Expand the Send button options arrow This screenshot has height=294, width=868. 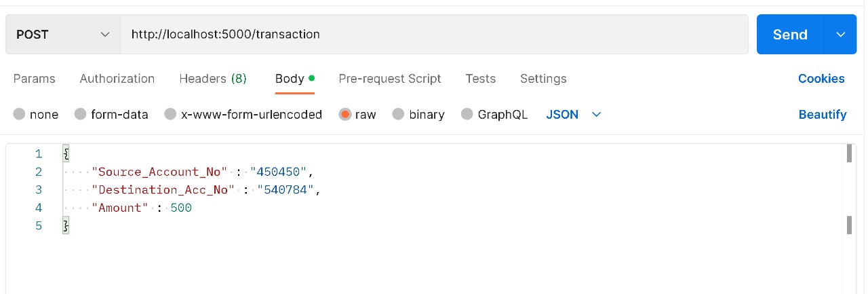841,34
